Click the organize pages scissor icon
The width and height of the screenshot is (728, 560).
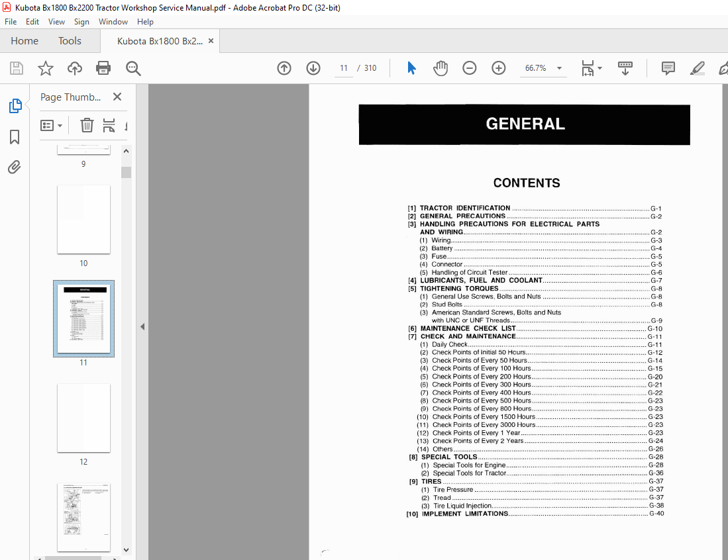[109, 125]
